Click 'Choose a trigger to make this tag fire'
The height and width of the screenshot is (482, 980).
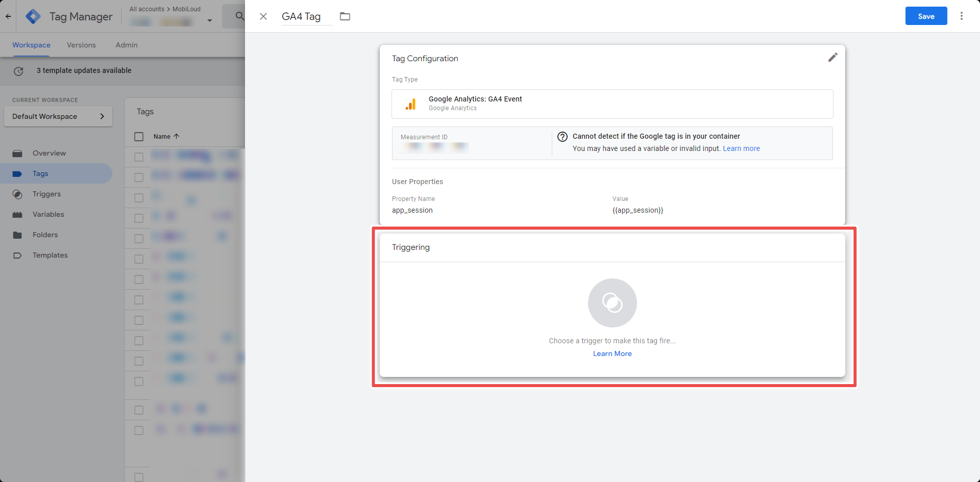point(612,341)
